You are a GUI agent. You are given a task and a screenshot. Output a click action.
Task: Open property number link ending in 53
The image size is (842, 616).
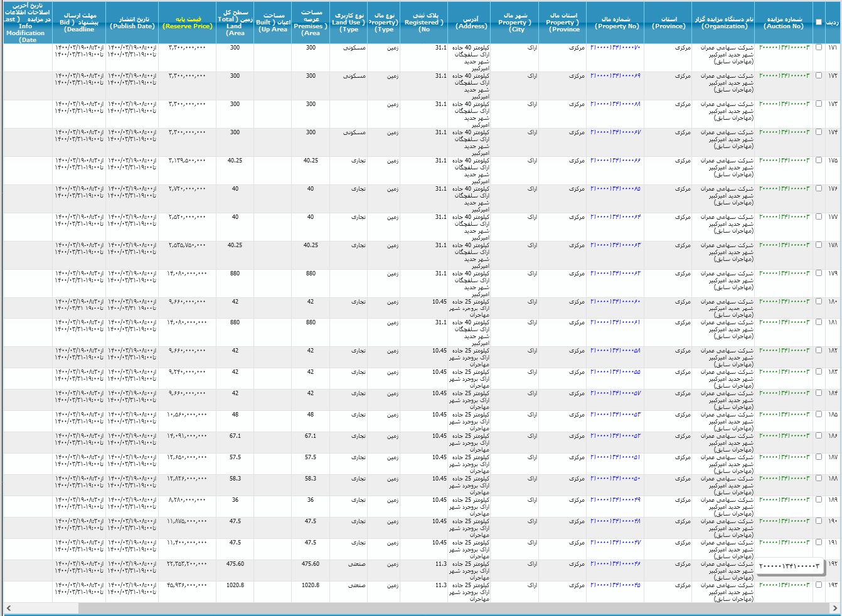click(616, 415)
